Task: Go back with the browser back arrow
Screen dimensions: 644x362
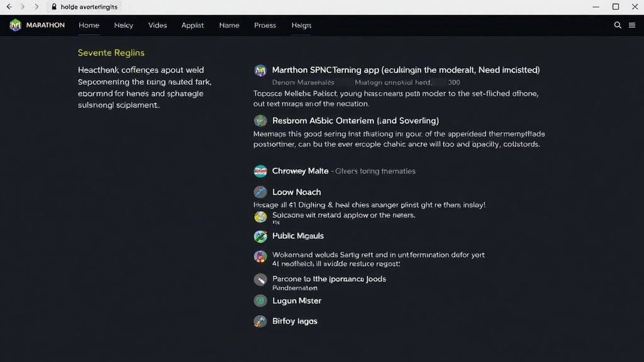Action: pyautogui.click(x=9, y=6)
